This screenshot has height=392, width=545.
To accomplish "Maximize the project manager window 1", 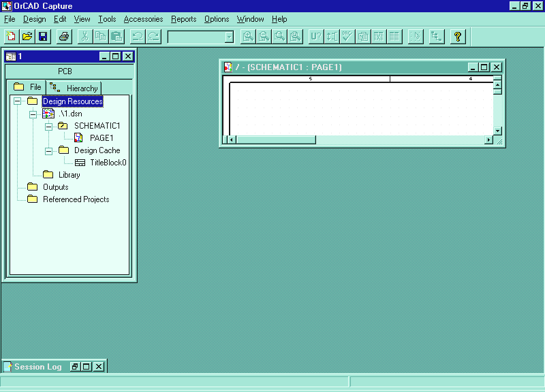I will click(x=115, y=56).
